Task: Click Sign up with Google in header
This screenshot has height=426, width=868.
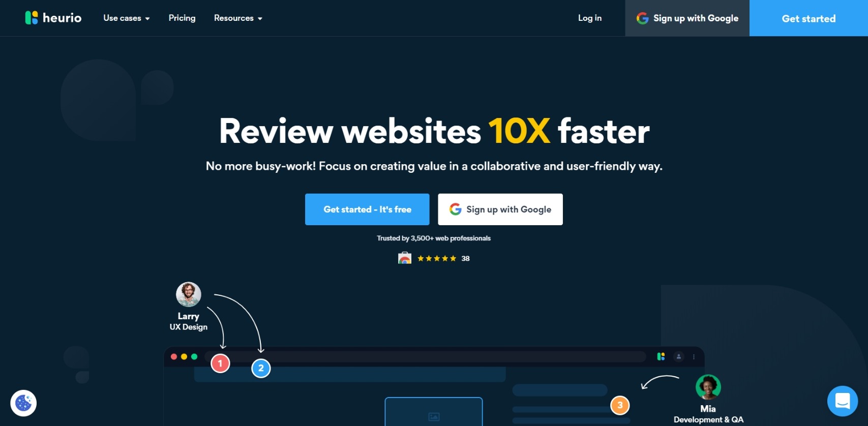Action: pyautogui.click(x=687, y=18)
